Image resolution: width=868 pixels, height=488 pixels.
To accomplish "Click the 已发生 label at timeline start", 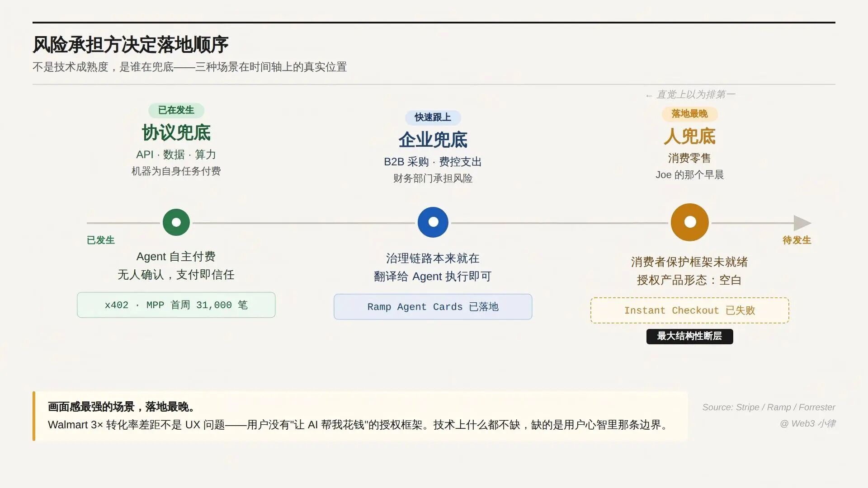I will tap(101, 240).
